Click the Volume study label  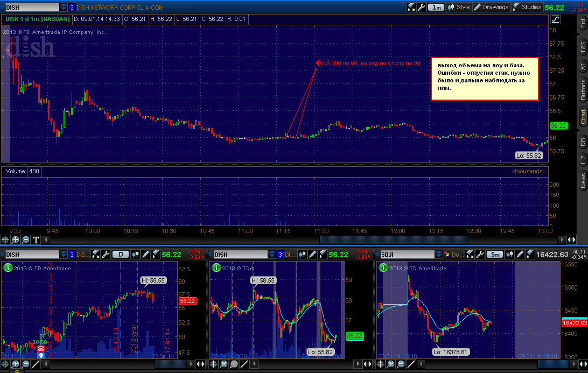(x=15, y=171)
